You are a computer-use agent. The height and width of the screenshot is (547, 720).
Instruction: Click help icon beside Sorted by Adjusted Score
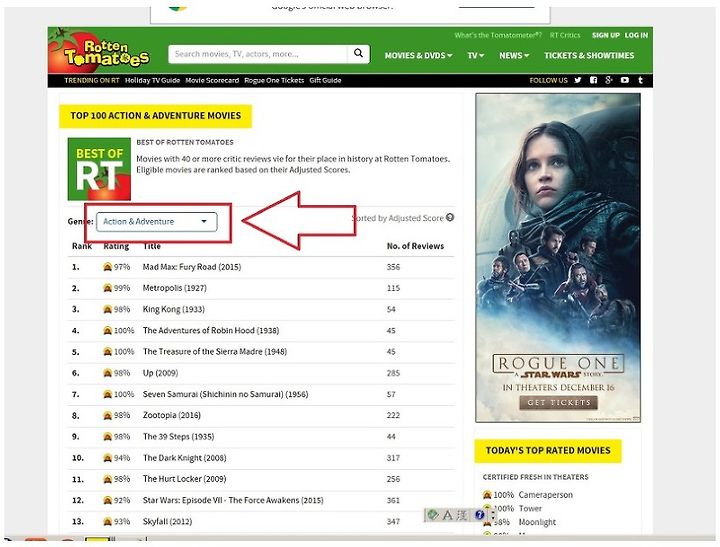coord(450,217)
